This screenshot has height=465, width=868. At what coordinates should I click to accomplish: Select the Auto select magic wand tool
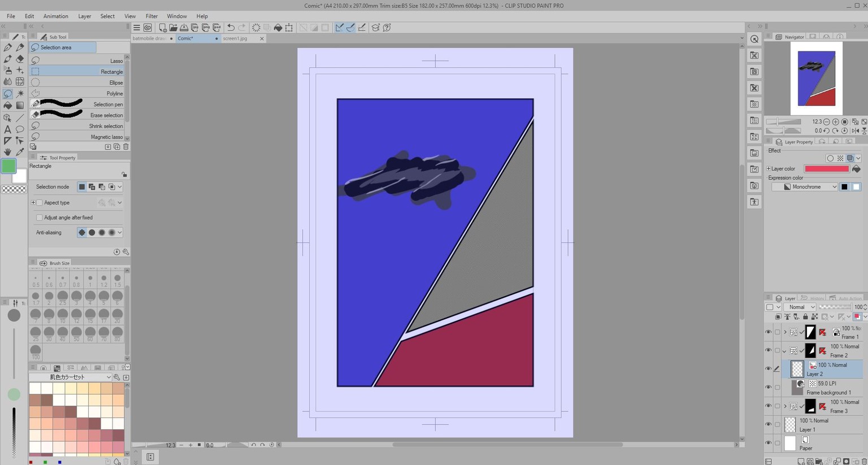(x=20, y=93)
